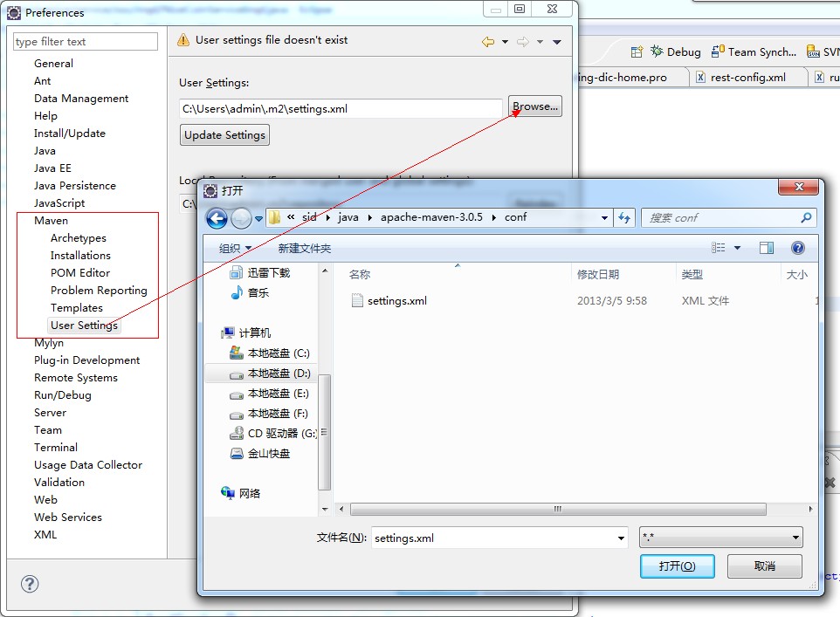The image size is (840, 617).
Task: Click the Browse... button for User Settings
Action: pyautogui.click(x=535, y=106)
